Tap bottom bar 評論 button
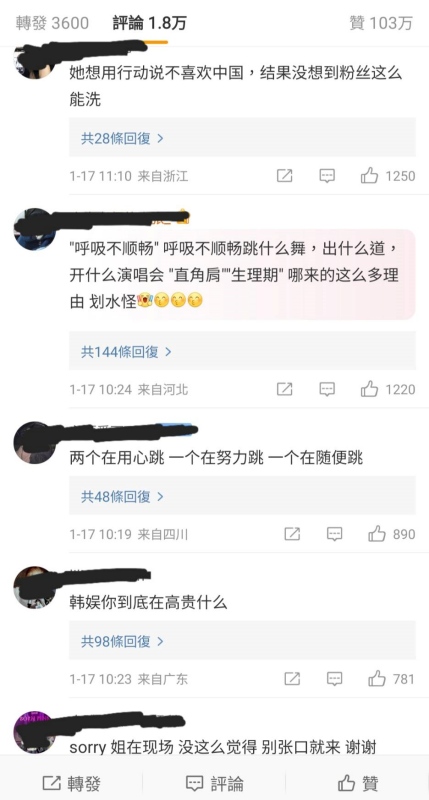This screenshot has height=800, width=429. point(215,783)
